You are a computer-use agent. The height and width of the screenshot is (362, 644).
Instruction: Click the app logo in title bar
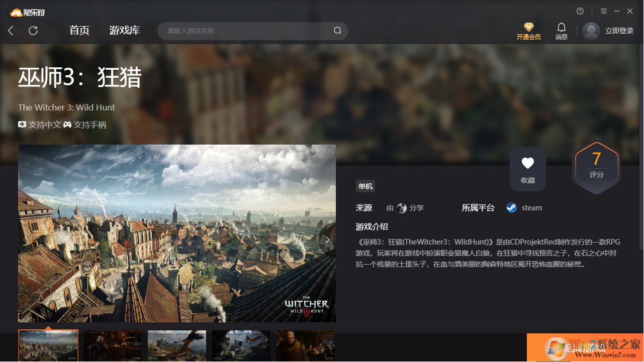pos(28,12)
